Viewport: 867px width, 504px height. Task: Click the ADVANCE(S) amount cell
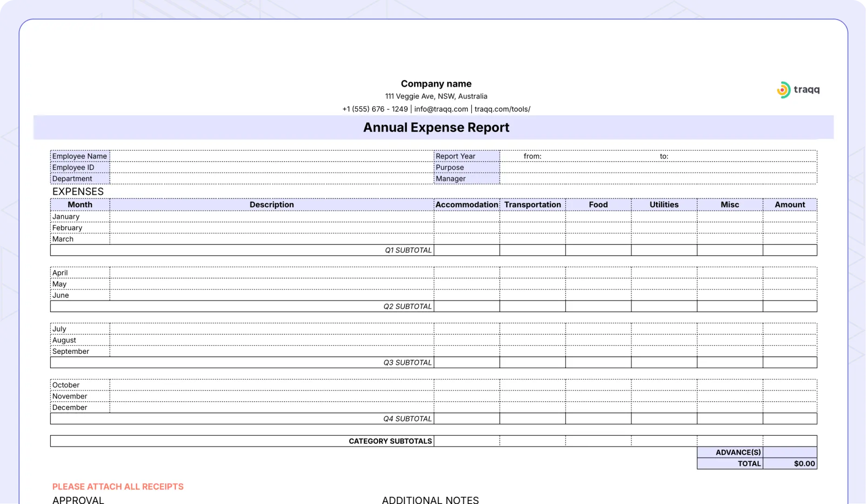point(790,452)
